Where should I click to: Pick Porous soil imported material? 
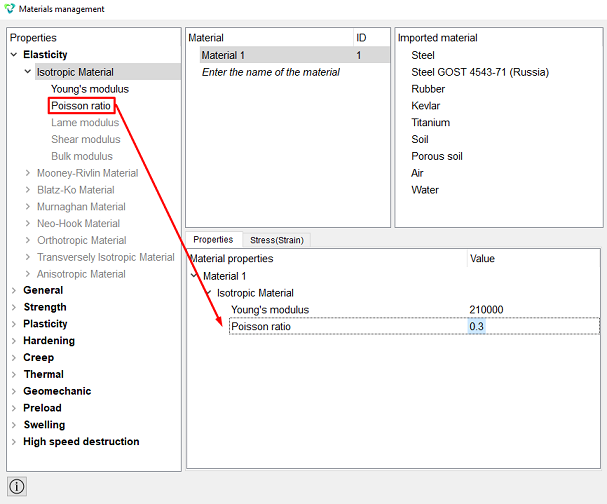click(437, 156)
